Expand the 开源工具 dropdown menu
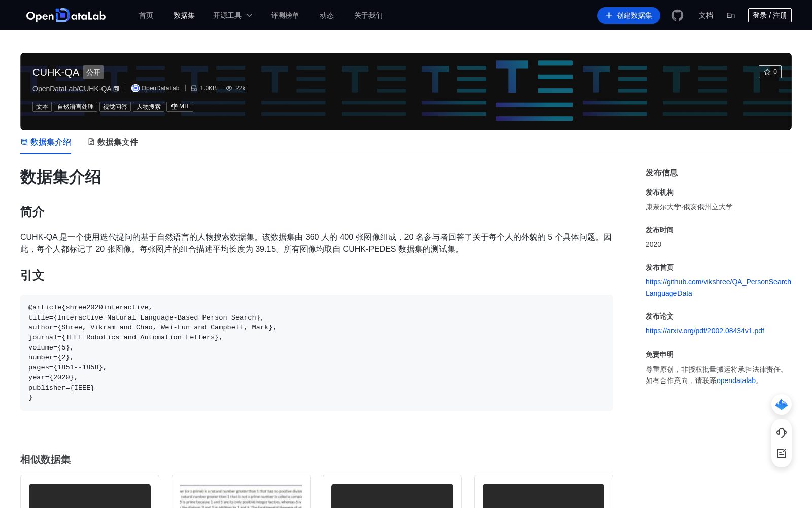 [x=232, y=15]
